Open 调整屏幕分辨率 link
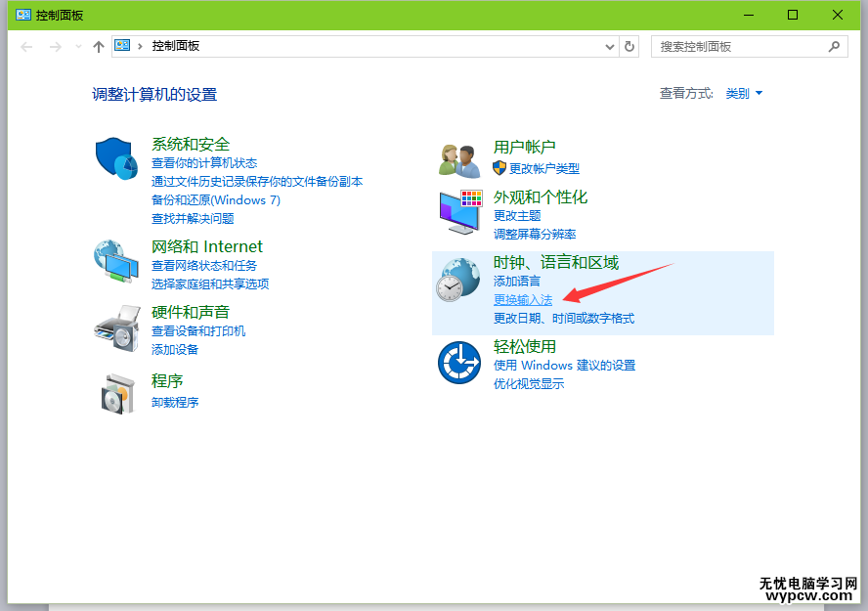This screenshot has width=868, height=611. (535, 234)
